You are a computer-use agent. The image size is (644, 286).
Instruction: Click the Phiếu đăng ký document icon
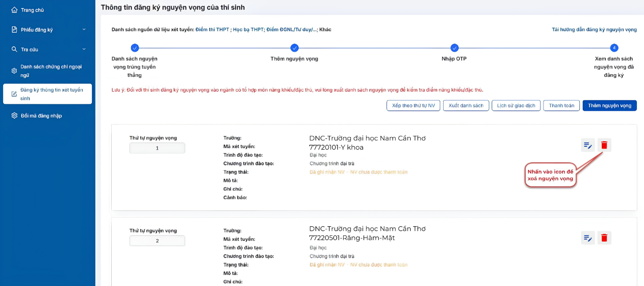[x=14, y=30]
